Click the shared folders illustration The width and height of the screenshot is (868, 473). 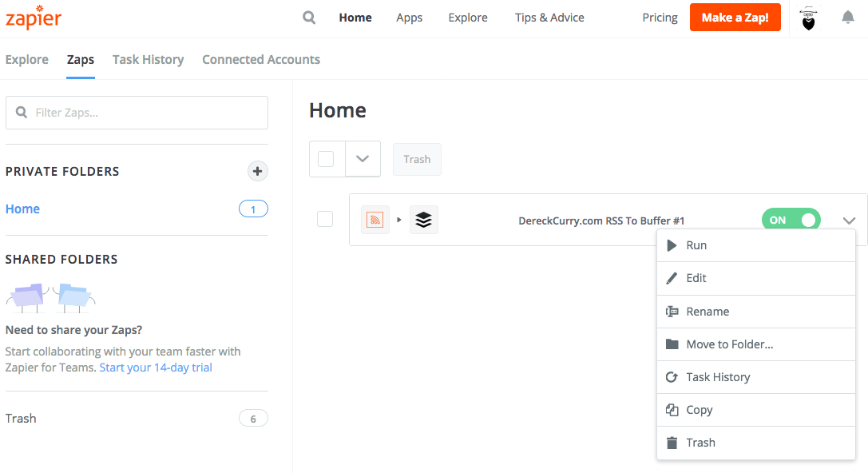point(50,297)
